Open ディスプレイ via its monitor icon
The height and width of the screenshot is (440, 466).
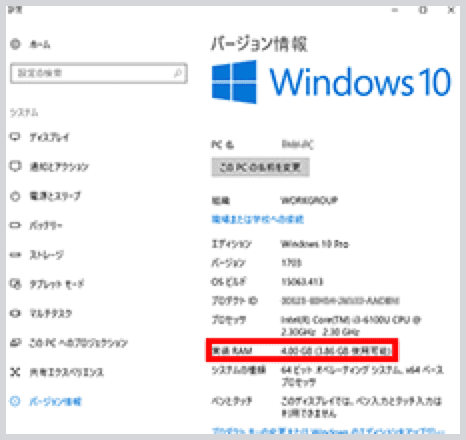(x=15, y=137)
